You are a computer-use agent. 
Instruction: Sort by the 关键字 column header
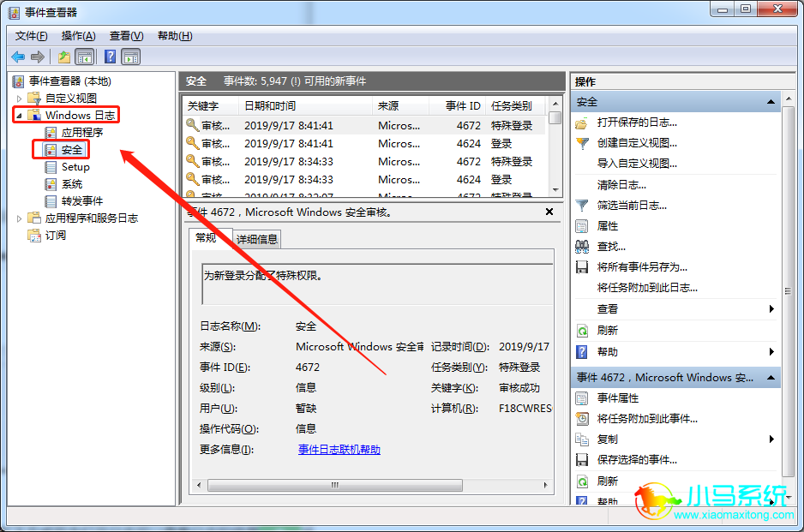pyautogui.click(x=211, y=106)
